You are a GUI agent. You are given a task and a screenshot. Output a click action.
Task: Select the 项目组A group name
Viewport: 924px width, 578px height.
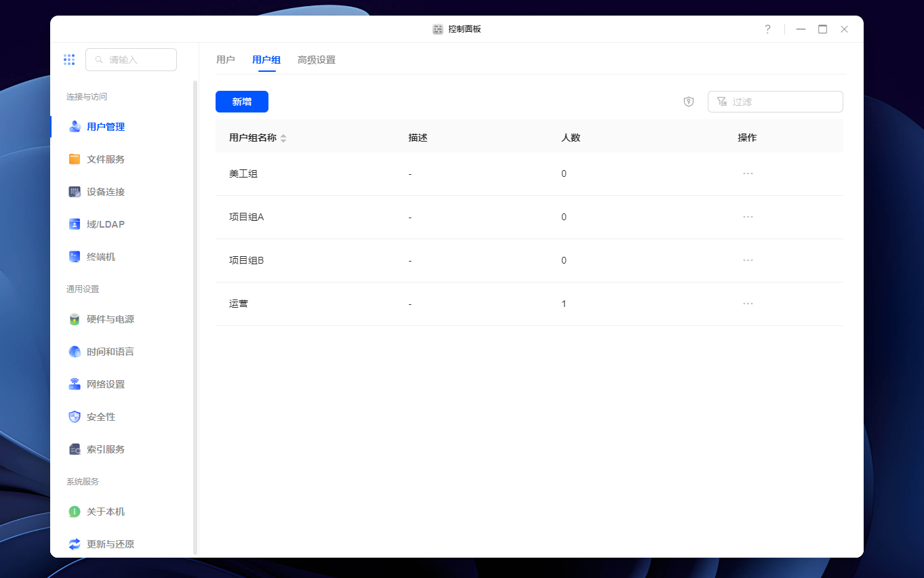coord(247,217)
